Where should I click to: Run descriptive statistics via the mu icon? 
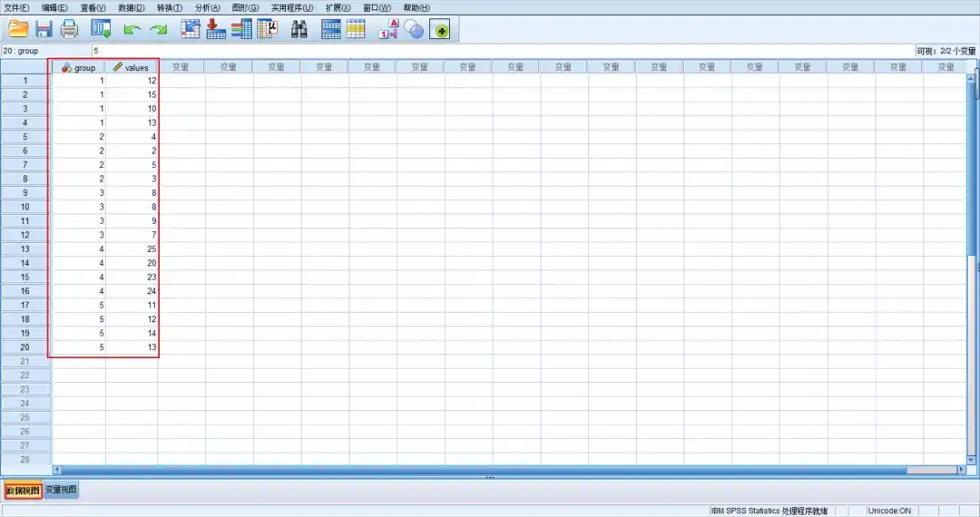(x=268, y=29)
